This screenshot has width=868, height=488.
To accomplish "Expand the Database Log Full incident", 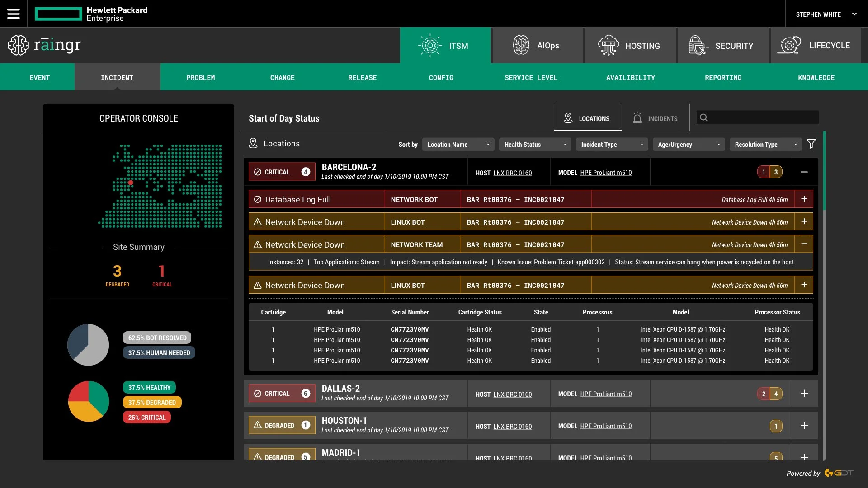I will [x=804, y=199].
